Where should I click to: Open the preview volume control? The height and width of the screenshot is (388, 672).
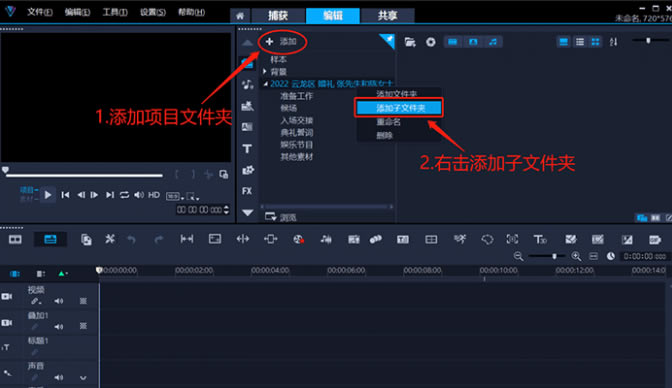(x=139, y=195)
